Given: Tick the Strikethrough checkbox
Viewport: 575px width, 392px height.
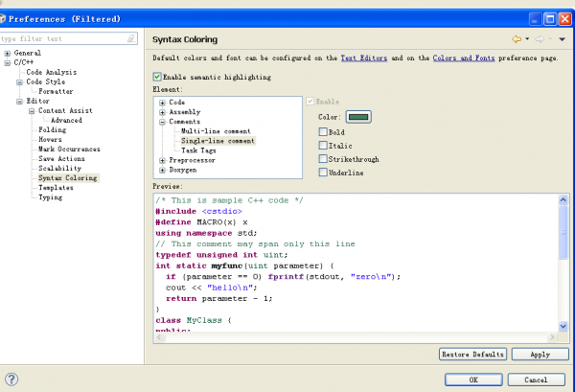Looking at the screenshot, I should coord(323,159).
